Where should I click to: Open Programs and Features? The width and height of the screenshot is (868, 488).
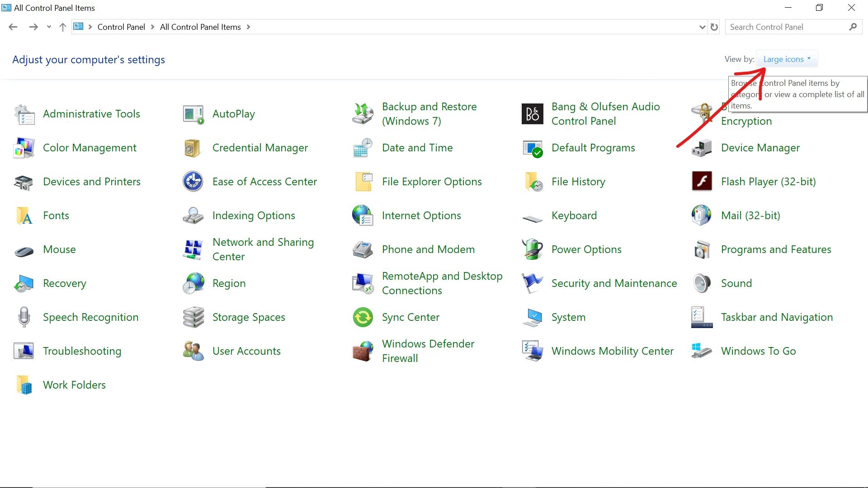(x=776, y=249)
